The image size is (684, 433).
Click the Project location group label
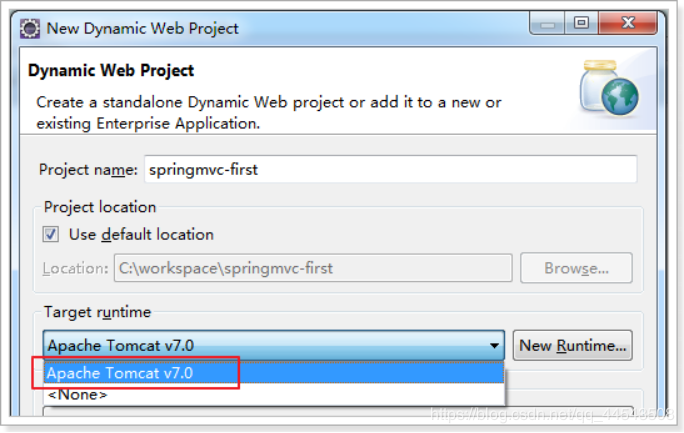pos(100,207)
